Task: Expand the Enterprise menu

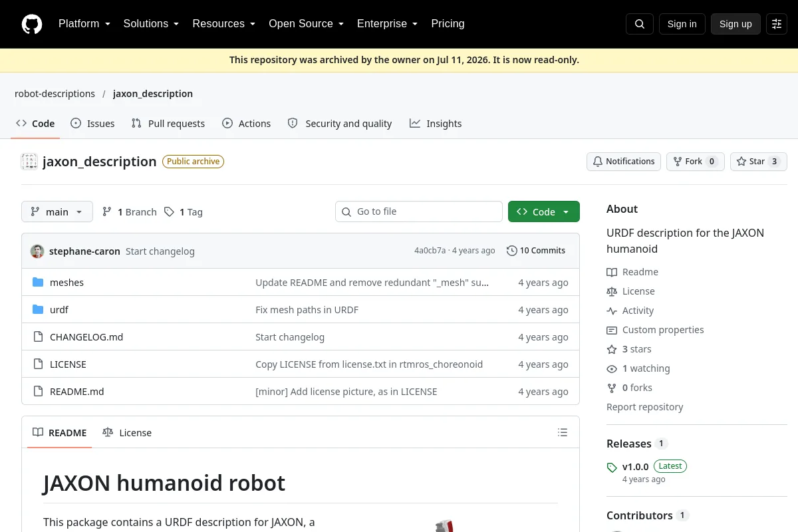Action: [x=387, y=24]
